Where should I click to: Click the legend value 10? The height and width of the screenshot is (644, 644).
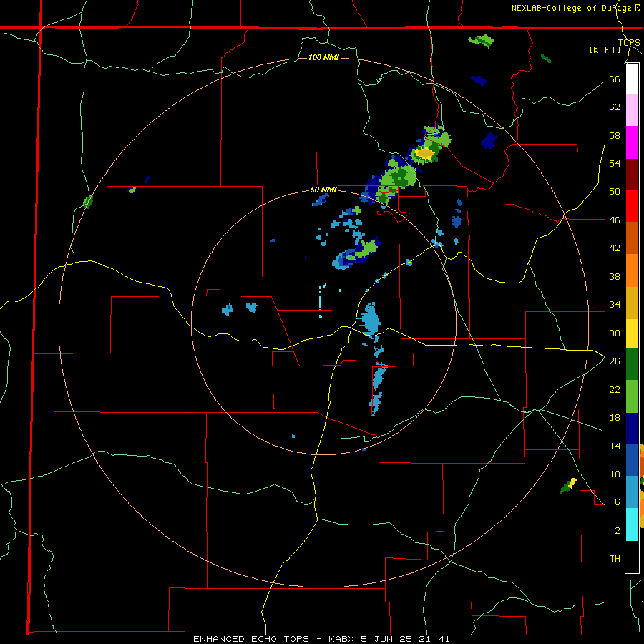(x=615, y=474)
